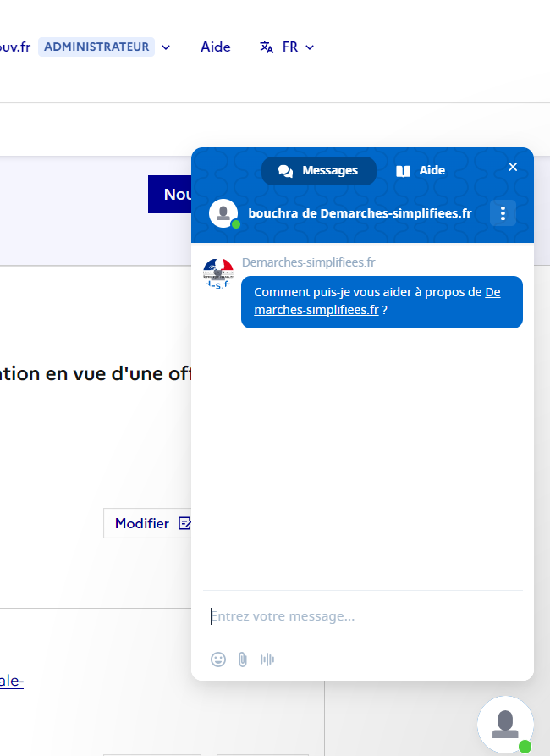
Task: Click bouchra's agent avatar in the header
Action: point(223,213)
